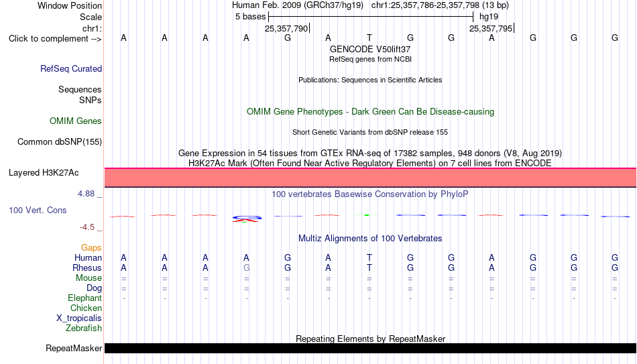Click the RefSeq Curated track label
This screenshot has height=364, width=637.
(70, 68)
